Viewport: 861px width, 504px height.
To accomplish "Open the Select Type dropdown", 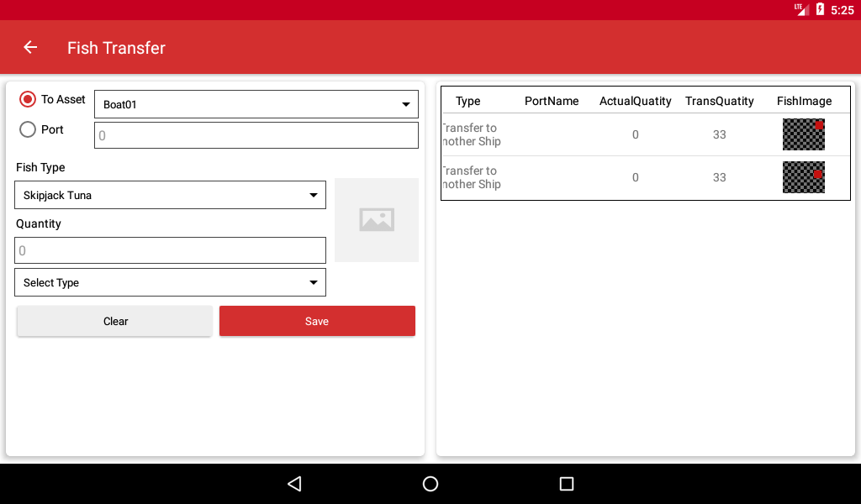I will point(170,282).
